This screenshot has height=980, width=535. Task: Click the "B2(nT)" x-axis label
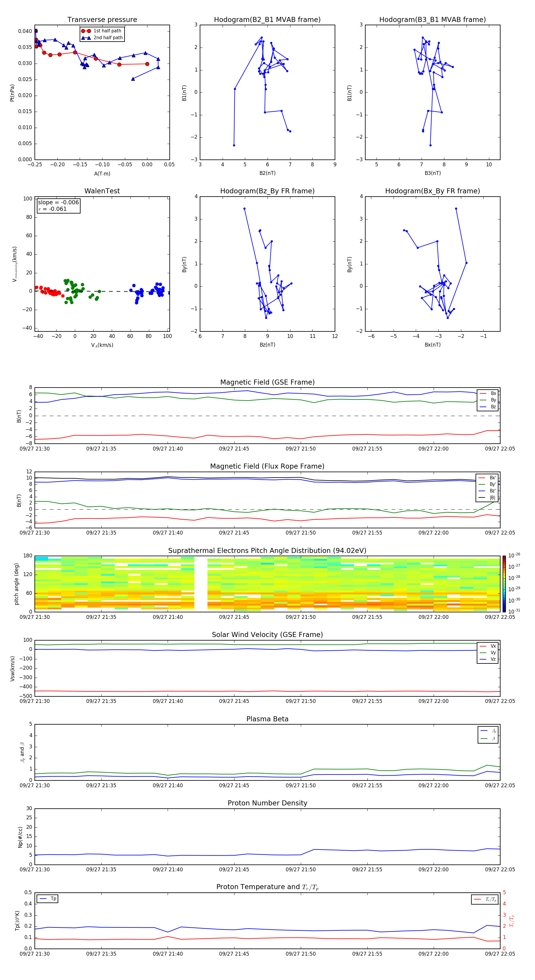point(267,173)
